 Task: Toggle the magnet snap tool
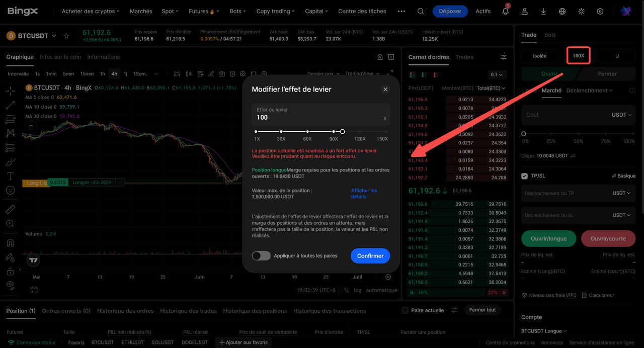[x=10, y=243]
